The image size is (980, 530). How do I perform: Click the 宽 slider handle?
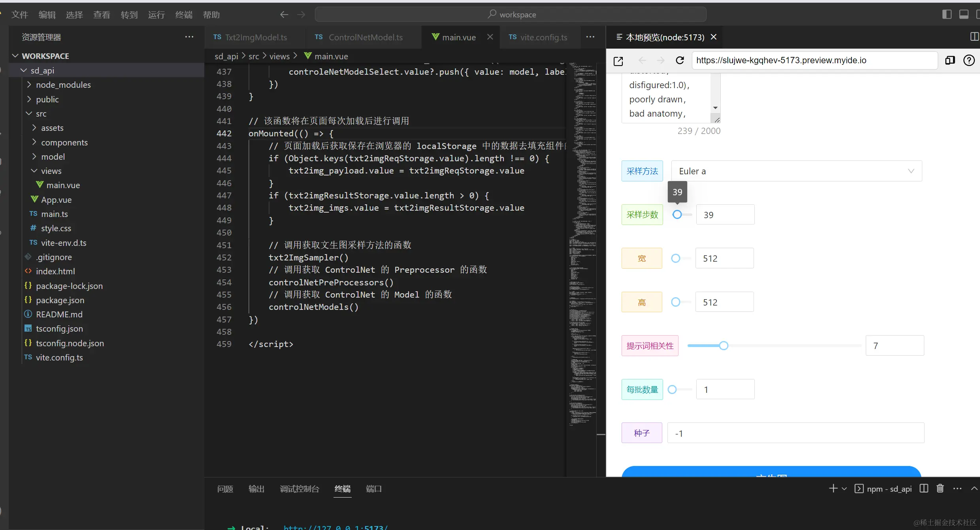click(676, 258)
